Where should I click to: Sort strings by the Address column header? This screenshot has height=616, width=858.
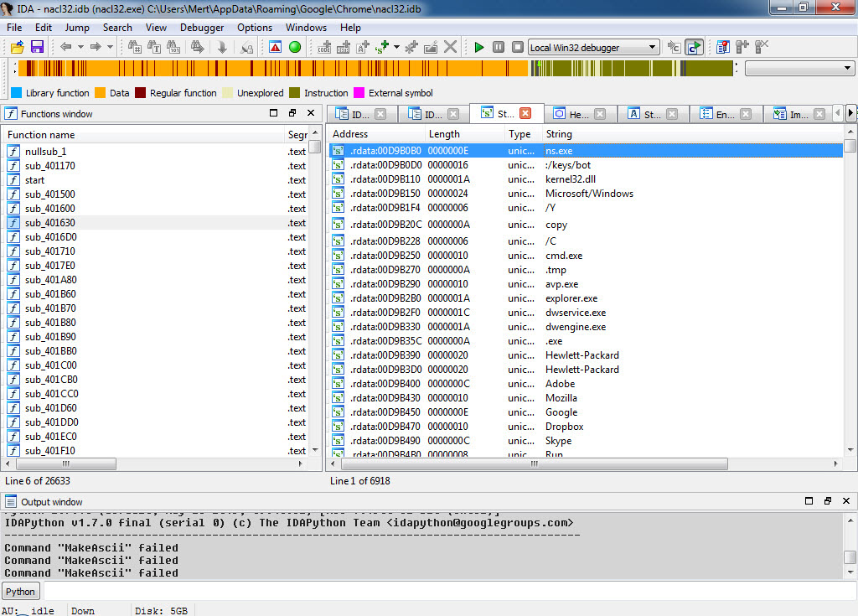coord(376,134)
